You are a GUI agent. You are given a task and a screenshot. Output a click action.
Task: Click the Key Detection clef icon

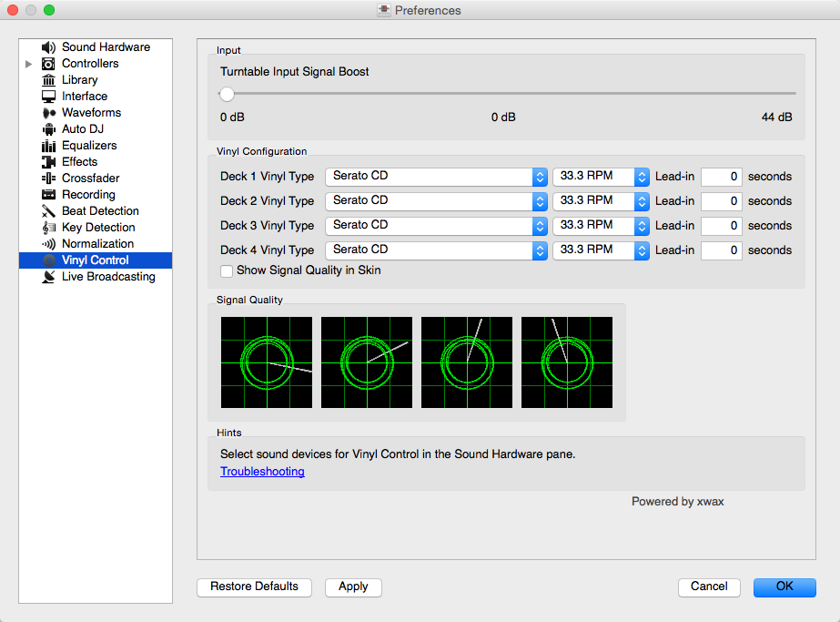[49, 228]
